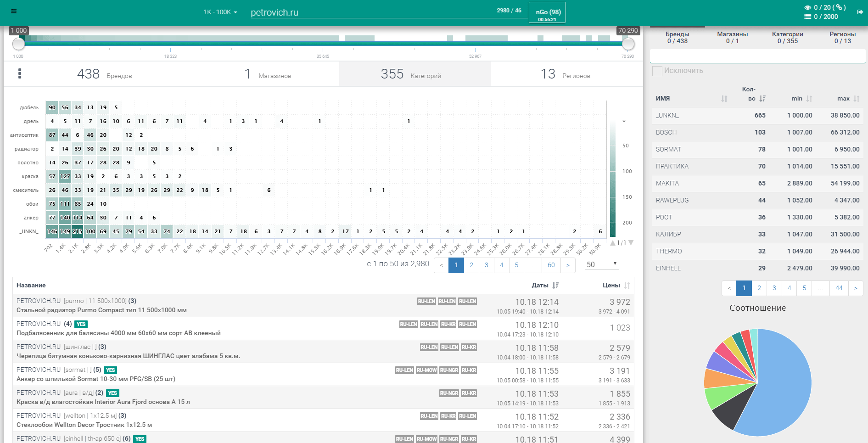Screen dimensions: 868x443
Task: Open the 50 rows-per-page dropdown
Action: [x=601, y=264]
